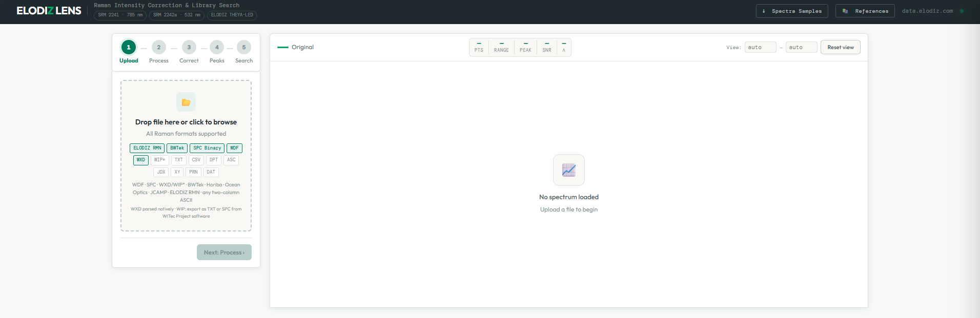
Task: Click the References book icon
Action: (x=845, y=11)
